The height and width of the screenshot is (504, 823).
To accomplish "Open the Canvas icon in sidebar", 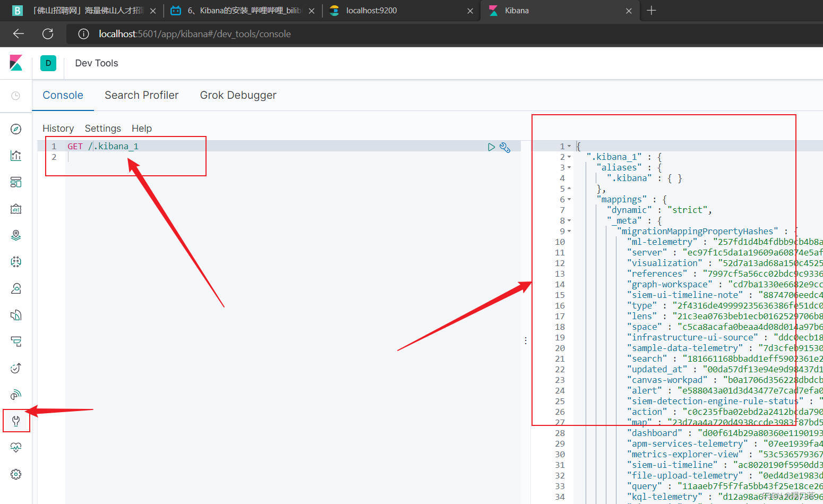I will coord(16,209).
